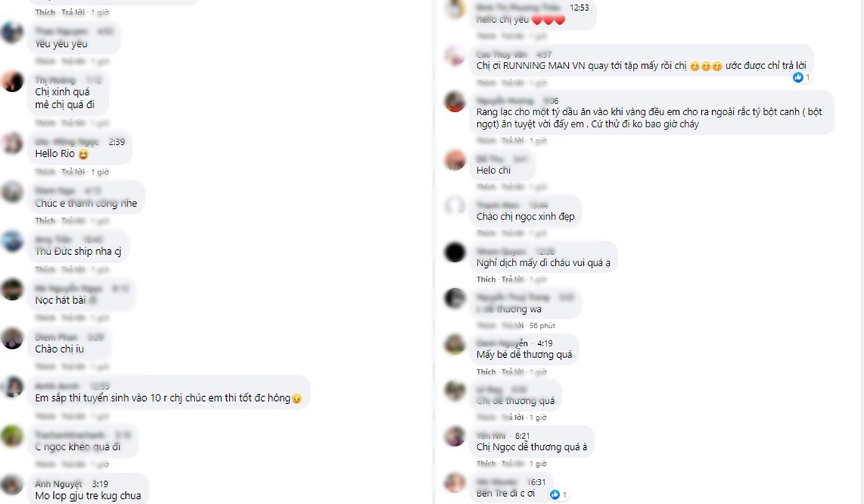Click the like reaction icon on RUNNING MAN comment
The image size is (864, 504).
798,77
